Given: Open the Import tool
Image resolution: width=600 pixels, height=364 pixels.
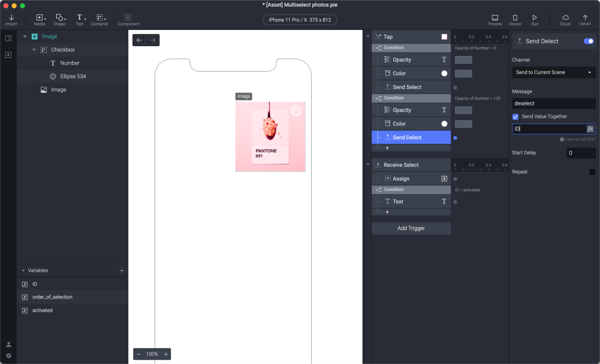Looking at the screenshot, I should pos(11,20).
